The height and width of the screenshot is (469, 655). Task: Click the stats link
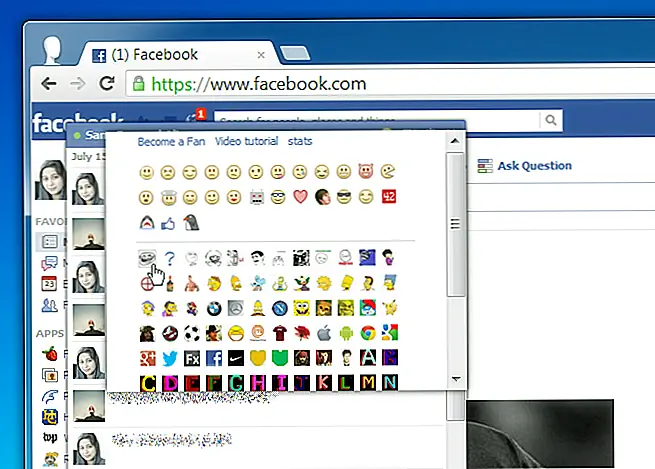(300, 142)
